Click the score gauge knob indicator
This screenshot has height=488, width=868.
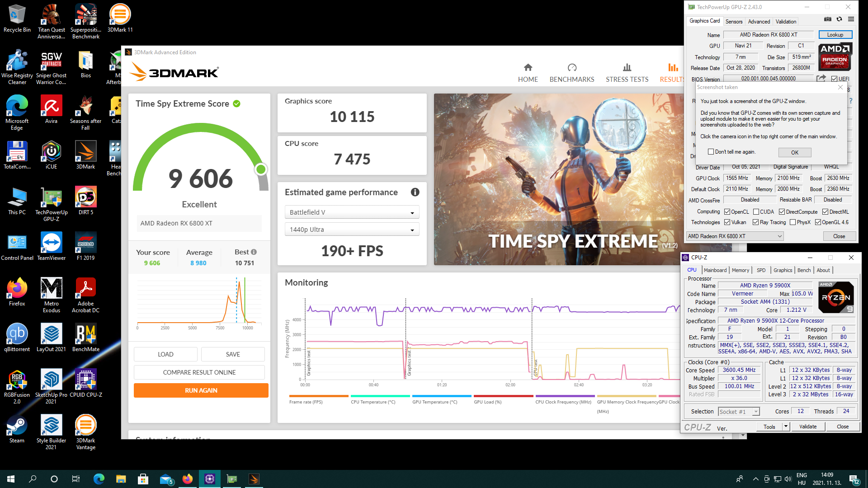coord(261,169)
